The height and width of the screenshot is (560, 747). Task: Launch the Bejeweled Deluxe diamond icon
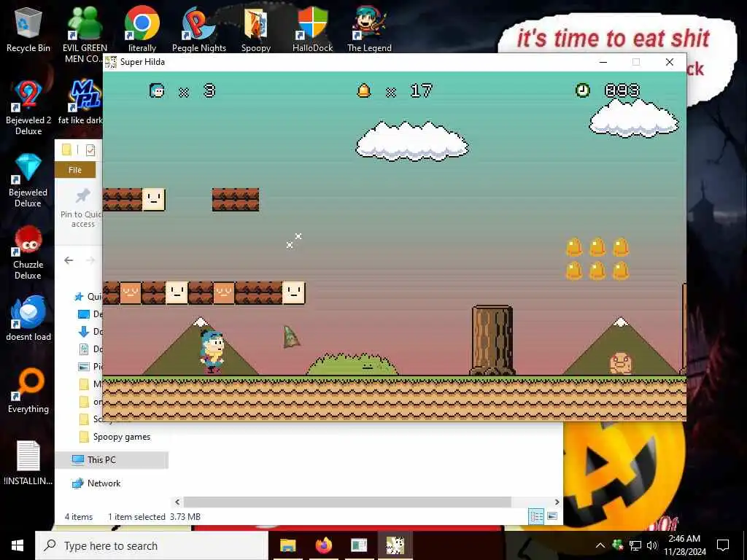[28, 180]
